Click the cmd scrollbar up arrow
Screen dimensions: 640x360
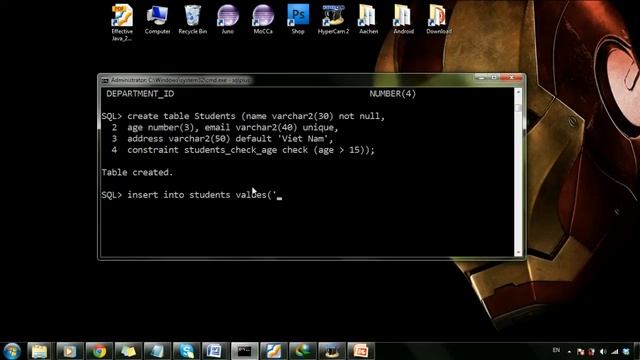click(x=518, y=92)
